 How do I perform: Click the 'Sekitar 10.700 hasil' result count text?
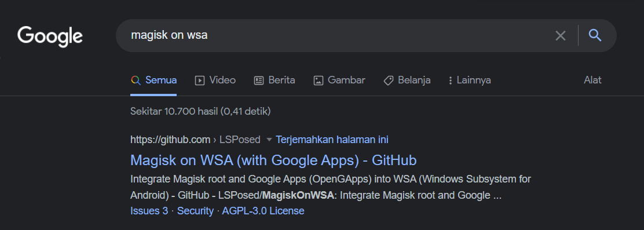coord(200,111)
